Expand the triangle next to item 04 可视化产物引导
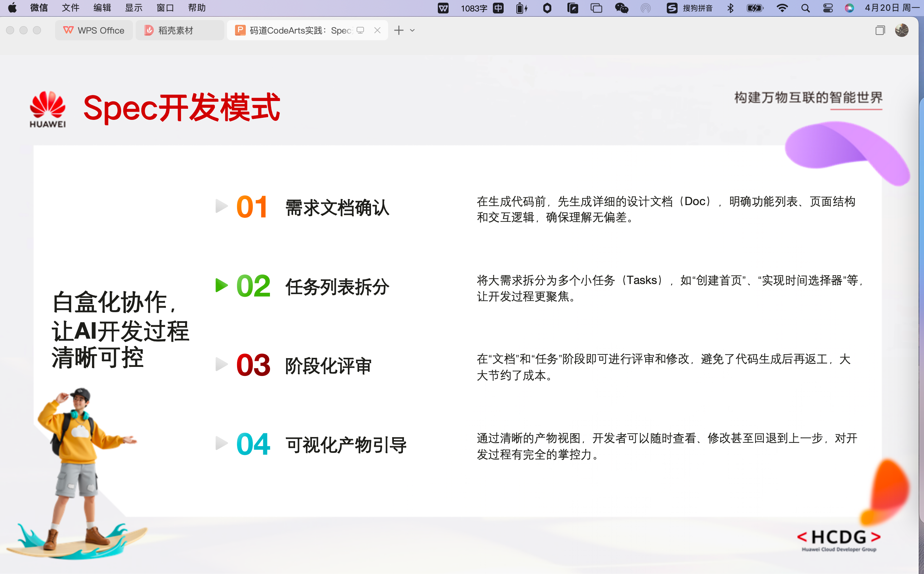Image resolution: width=924 pixels, height=574 pixels. click(x=221, y=443)
